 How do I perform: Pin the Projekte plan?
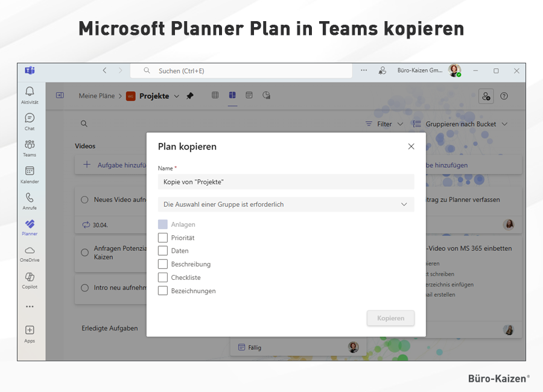tap(190, 96)
